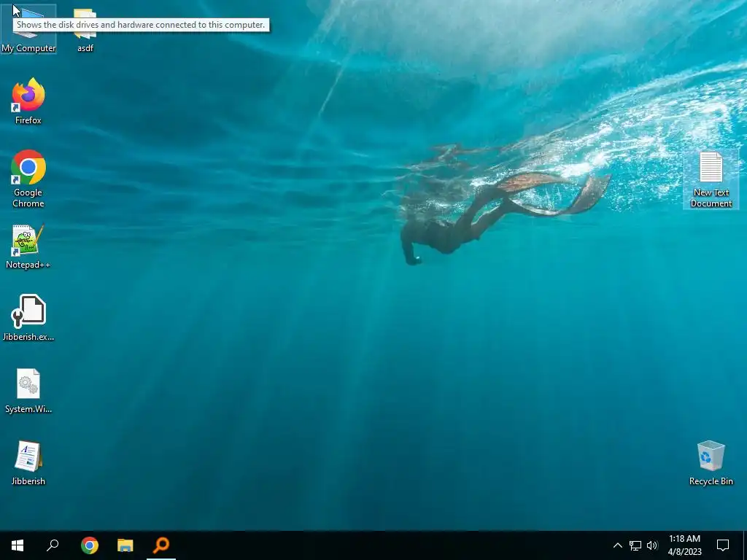Select the Google Chrome desktop shortcut
The image size is (747, 560).
[28, 179]
